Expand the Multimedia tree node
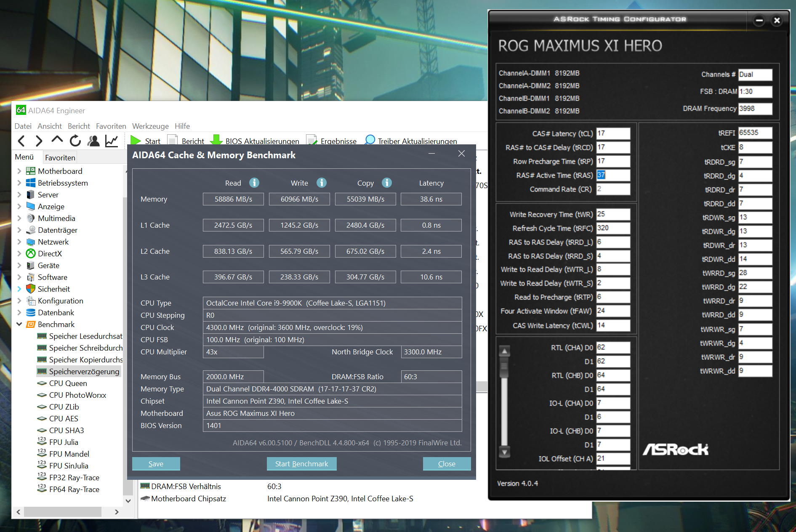 (x=19, y=218)
